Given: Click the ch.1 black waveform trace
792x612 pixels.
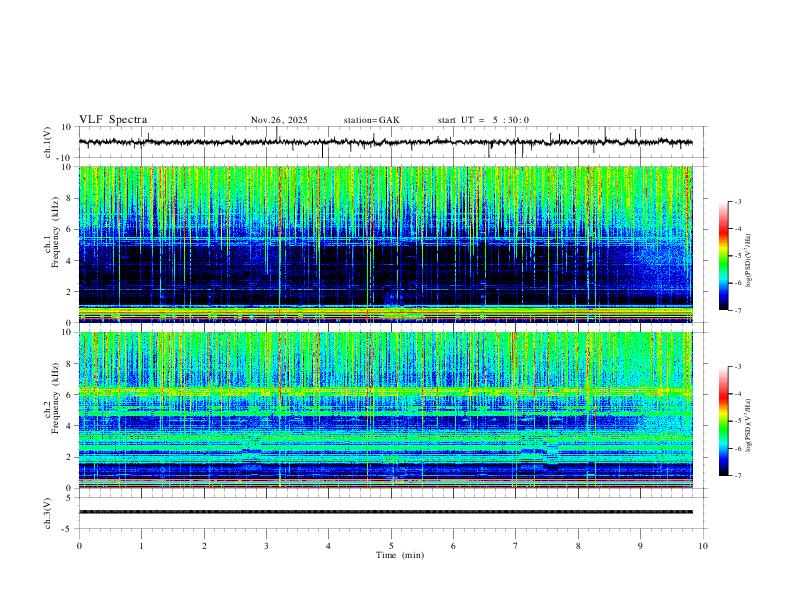Looking at the screenshot, I should click(386, 142).
